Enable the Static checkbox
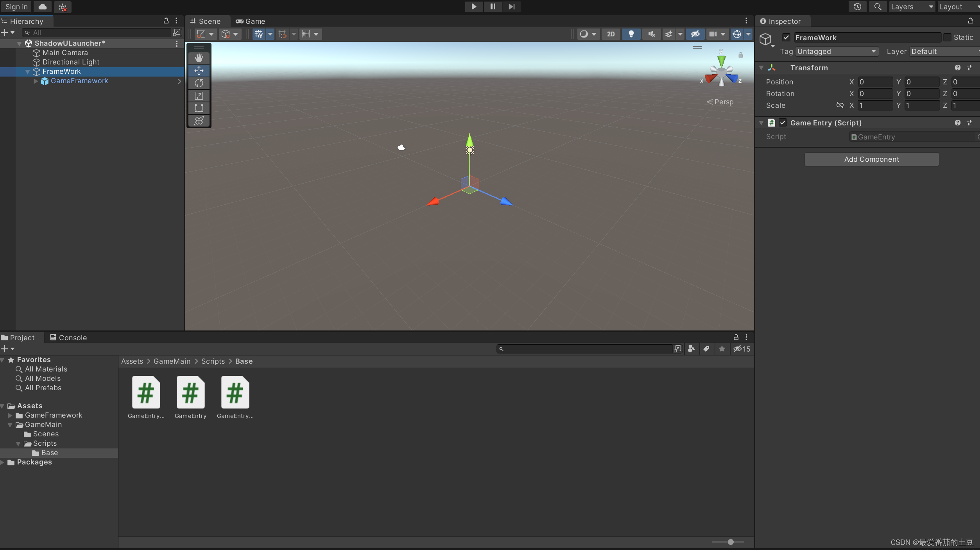The height and width of the screenshot is (550, 980). click(x=948, y=37)
